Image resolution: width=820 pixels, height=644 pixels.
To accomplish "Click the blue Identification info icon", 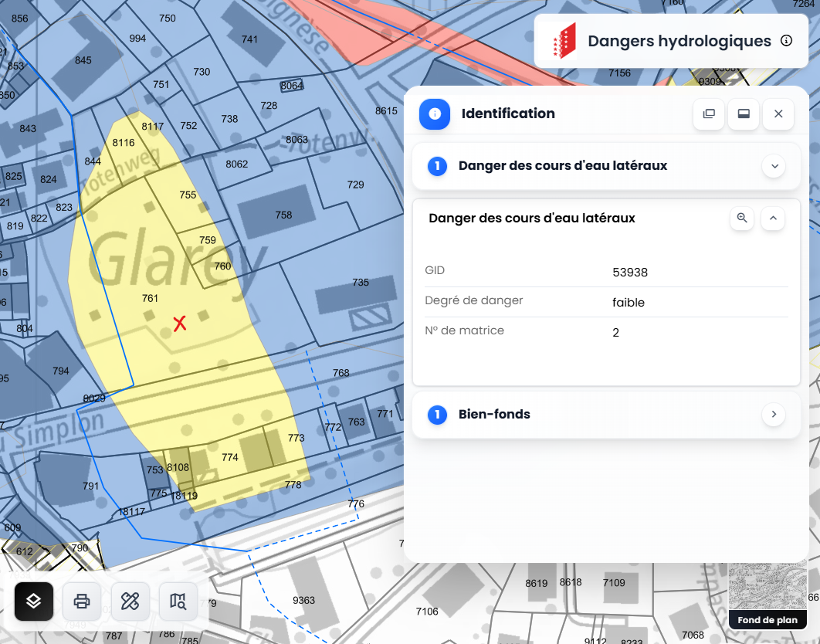I will [x=435, y=114].
